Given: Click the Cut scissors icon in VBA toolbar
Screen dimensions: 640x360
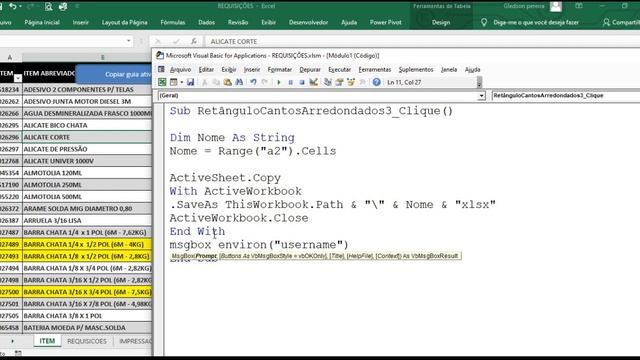Looking at the screenshot, I should (x=205, y=82).
